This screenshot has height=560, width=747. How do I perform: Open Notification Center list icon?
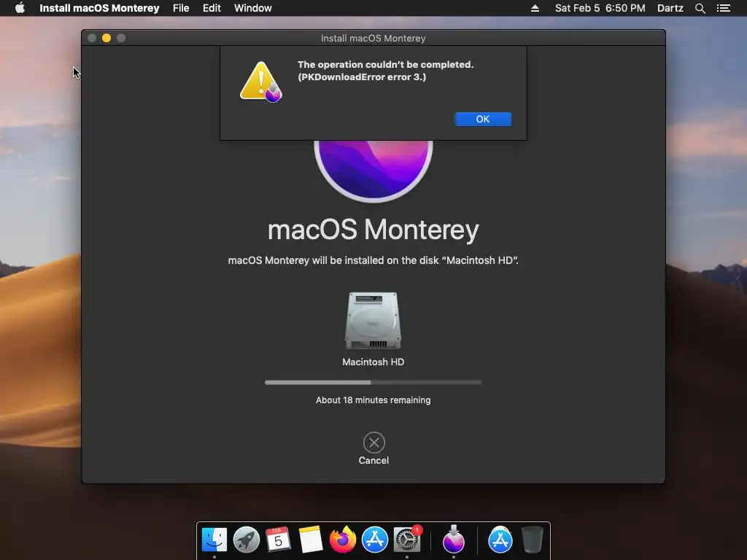pos(723,8)
